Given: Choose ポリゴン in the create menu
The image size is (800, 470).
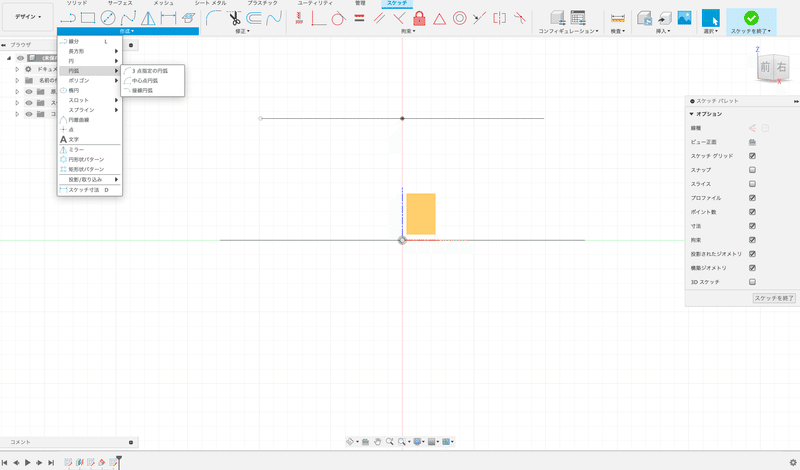Looking at the screenshot, I should 89,81.
